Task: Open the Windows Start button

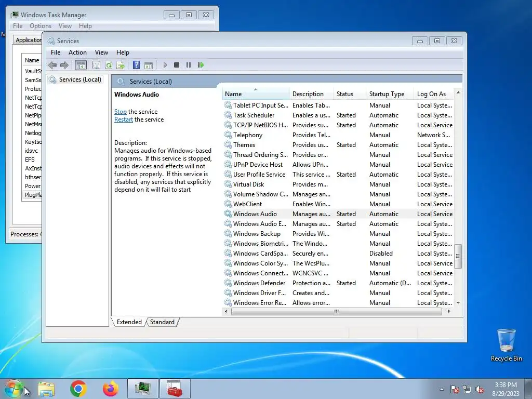Action: tap(13, 389)
